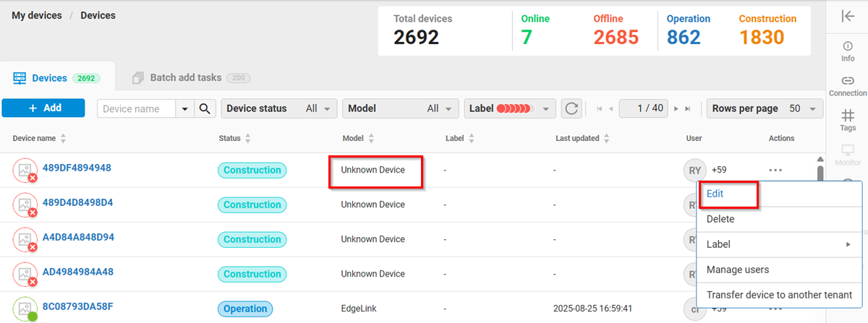The width and height of the screenshot is (868, 323).
Task: Jump to the last page arrow
Action: click(688, 108)
